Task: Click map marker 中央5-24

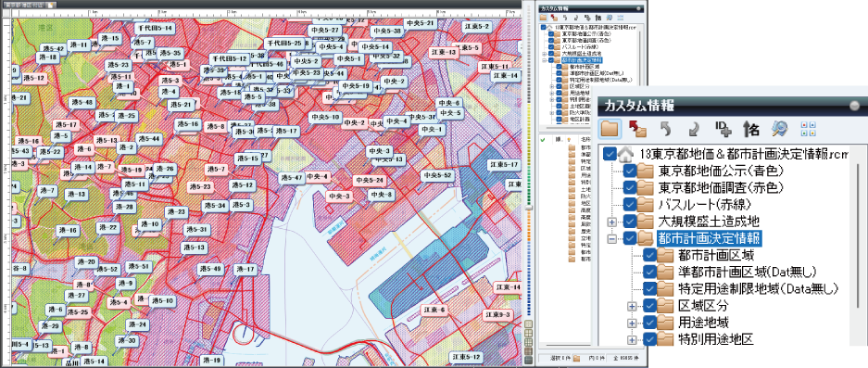Action: pos(370,180)
